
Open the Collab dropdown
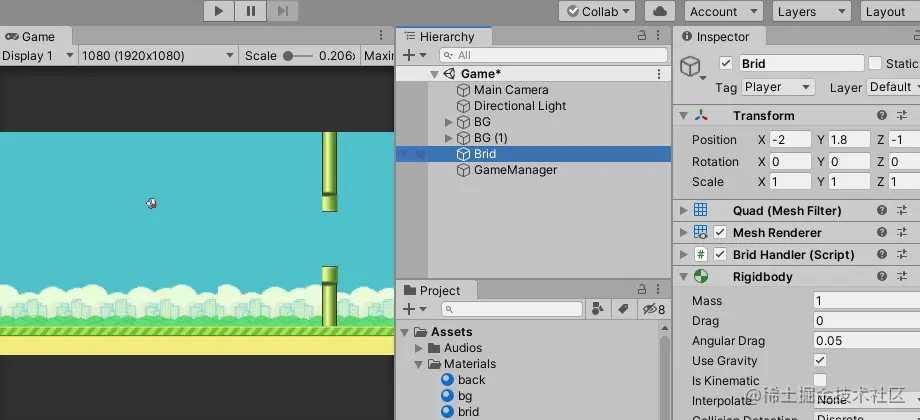tap(597, 11)
